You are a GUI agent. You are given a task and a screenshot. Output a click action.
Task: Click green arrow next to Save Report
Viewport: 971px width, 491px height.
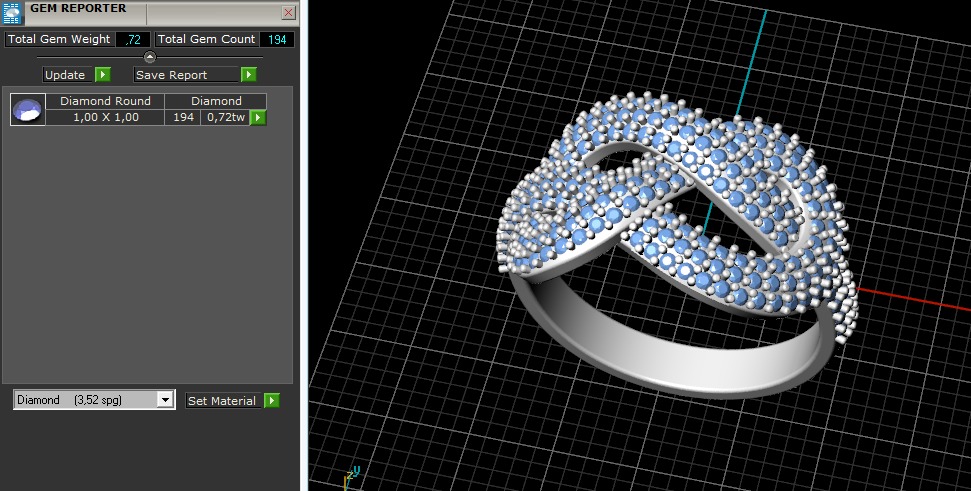[248, 75]
